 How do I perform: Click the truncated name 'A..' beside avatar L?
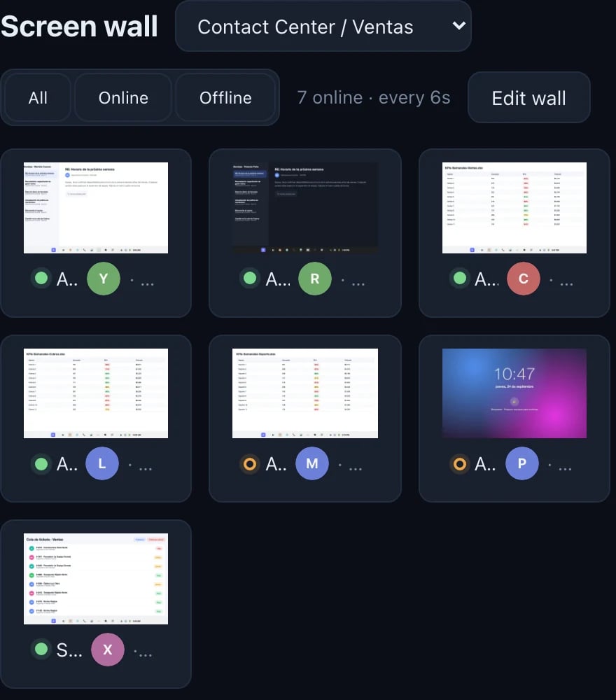point(67,464)
